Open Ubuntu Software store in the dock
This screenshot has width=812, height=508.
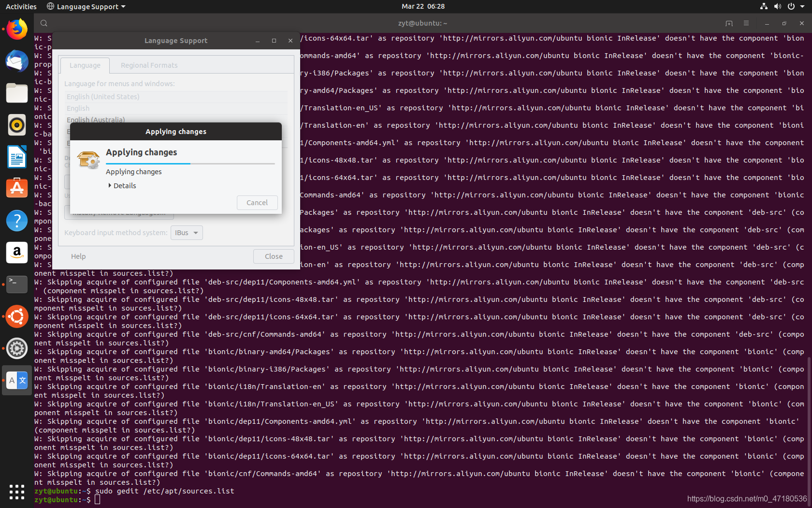17,188
